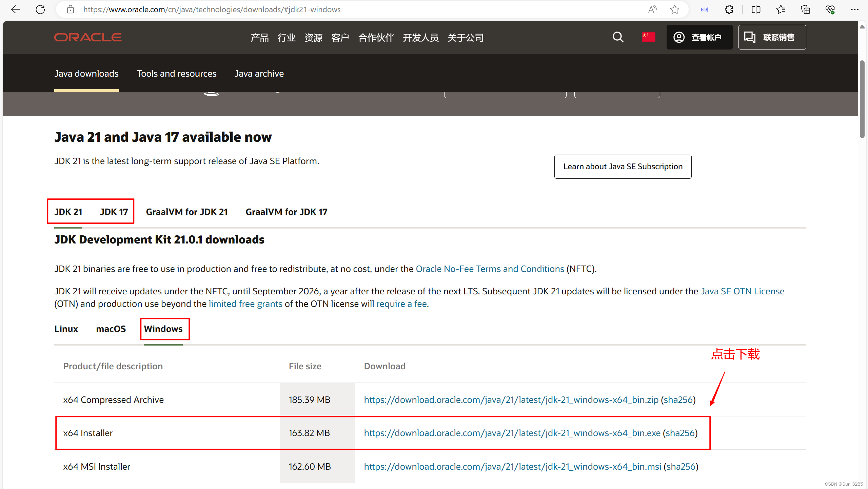Switch to Tools and resources tab
The height and width of the screenshot is (489, 868).
point(176,74)
